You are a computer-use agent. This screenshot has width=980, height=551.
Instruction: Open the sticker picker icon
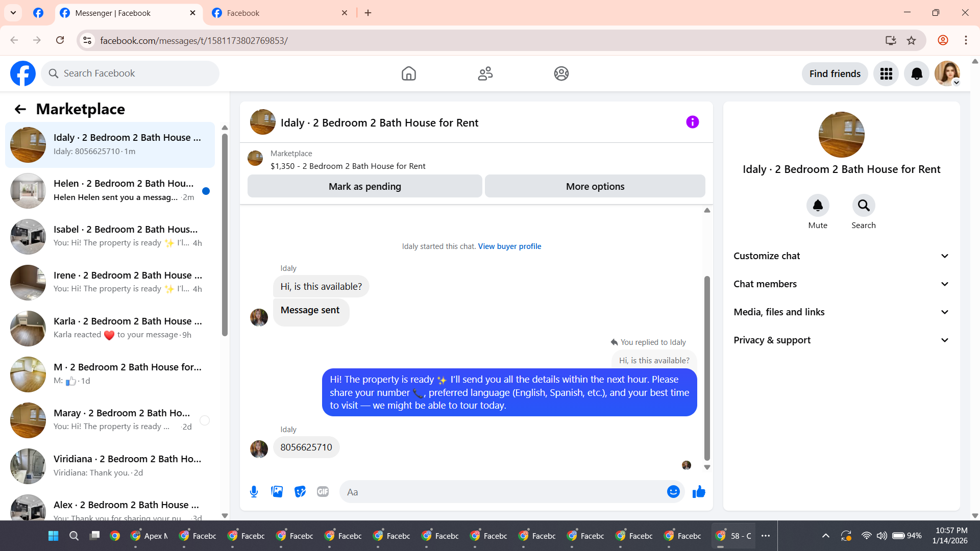[300, 492]
